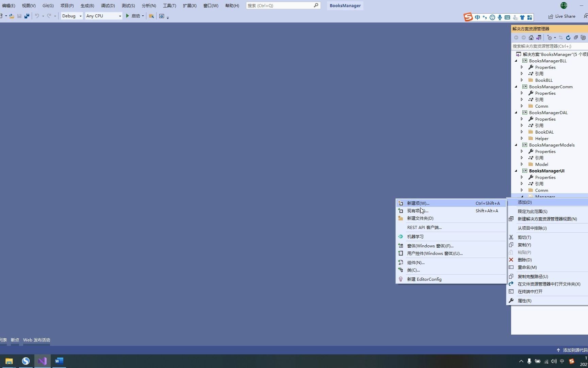The height and width of the screenshot is (368, 588).
Task: Click the search magnifier icon in search box
Action: pyautogui.click(x=316, y=5)
